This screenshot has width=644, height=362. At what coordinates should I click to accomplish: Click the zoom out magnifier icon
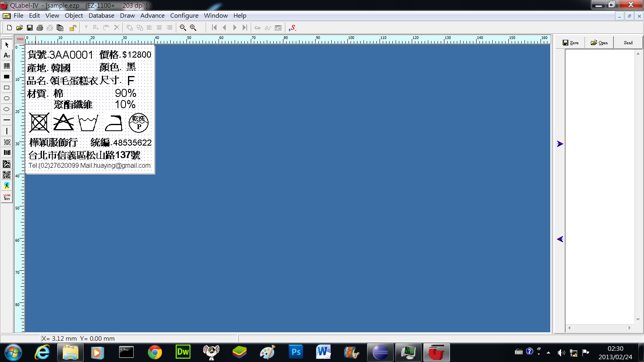pos(183,28)
